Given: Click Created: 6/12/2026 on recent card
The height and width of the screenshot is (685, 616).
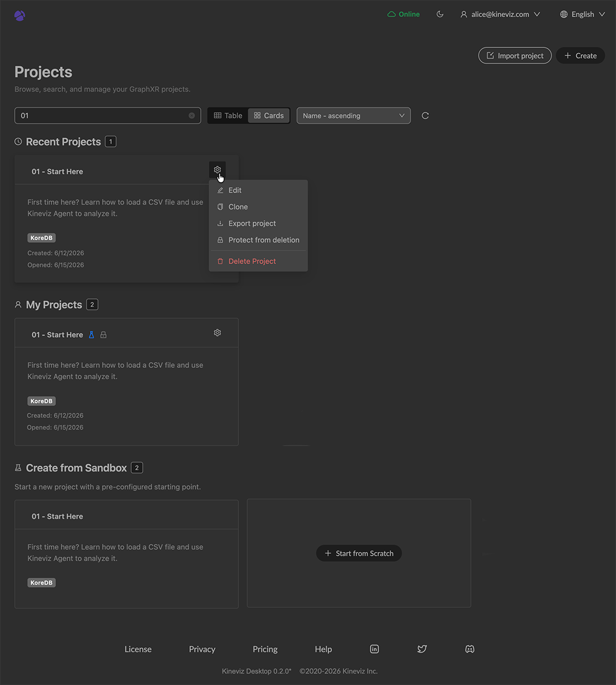Looking at the screenshot, I should click(x=56, y=253).
